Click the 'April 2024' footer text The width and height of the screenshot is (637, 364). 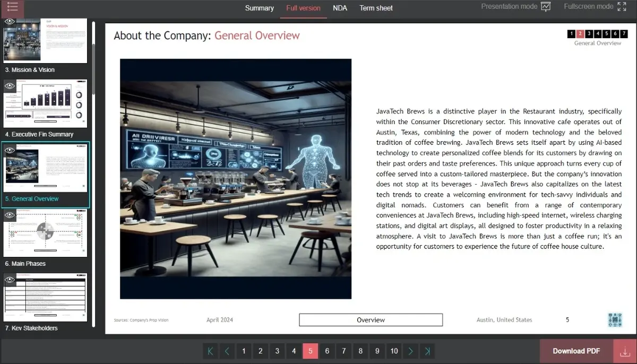(x=220, y=320)
